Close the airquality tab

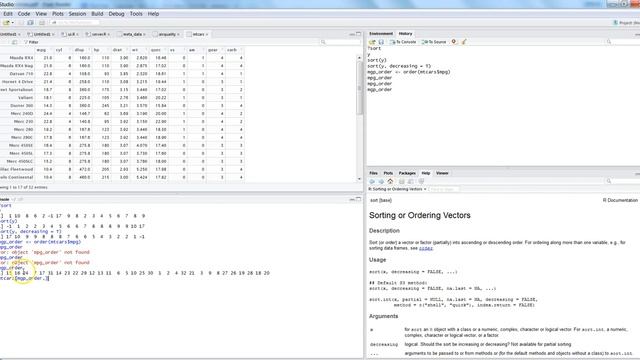178,34
